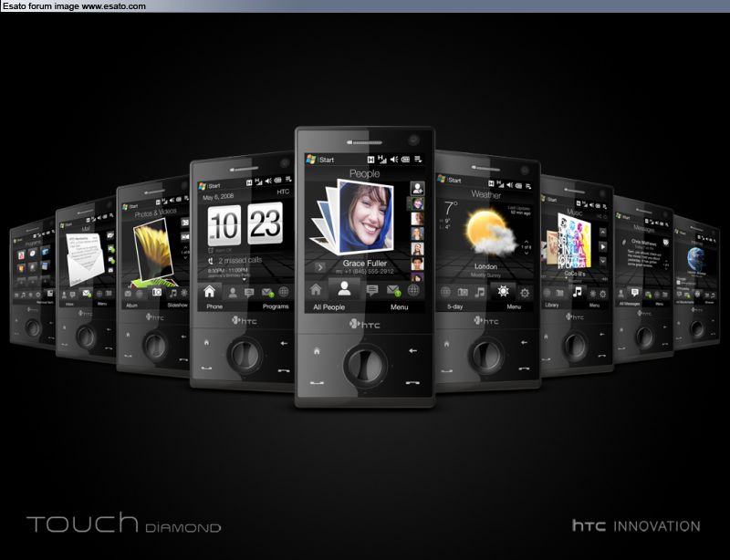Click the up chevron above 1 of 8 on Weather

pos(527,242)
